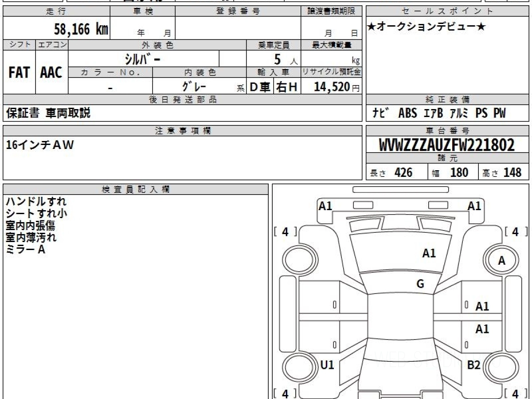Click the シルバー exterior color value
The width and height of the screenshot is (532, 399).
click(x=141, y=59)
